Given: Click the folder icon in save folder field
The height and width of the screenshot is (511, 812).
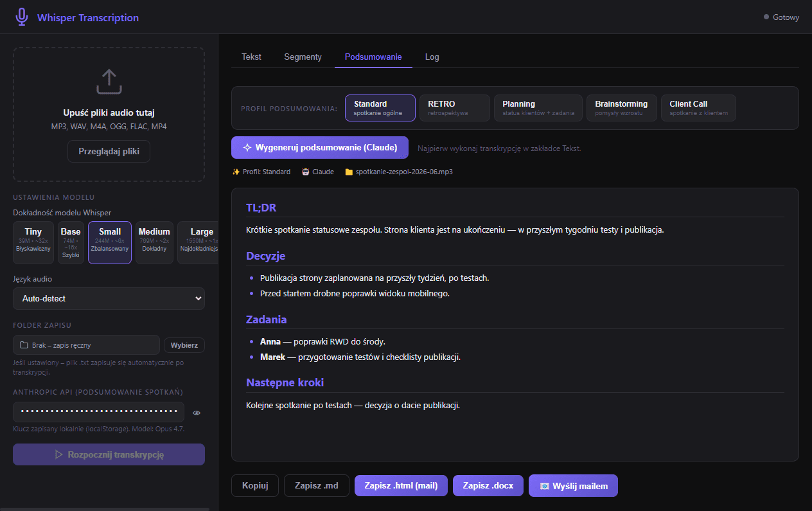Looking at the screenshot, I should tap(24, 345).
